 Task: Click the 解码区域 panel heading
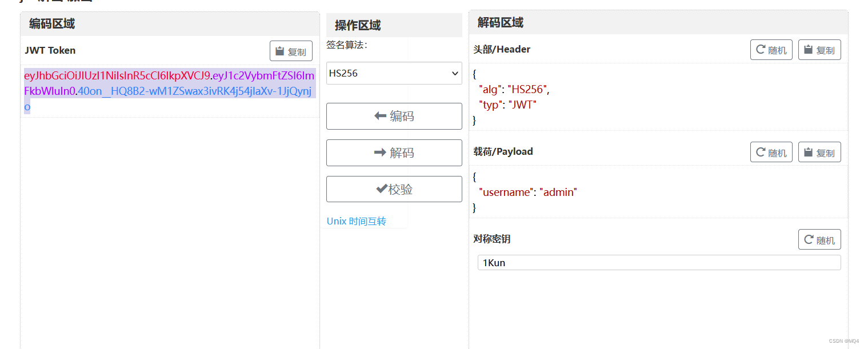(x=500, y=23)
